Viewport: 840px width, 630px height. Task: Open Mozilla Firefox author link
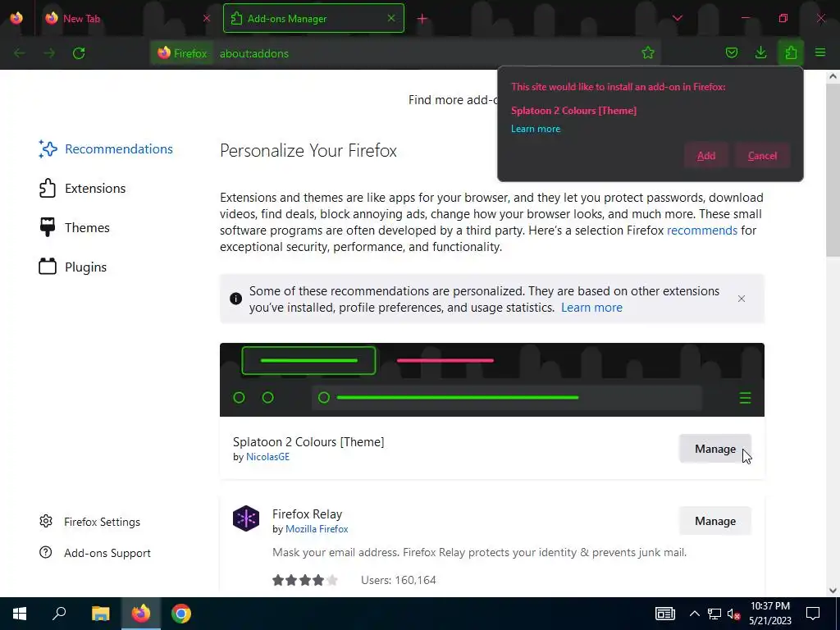317,529
